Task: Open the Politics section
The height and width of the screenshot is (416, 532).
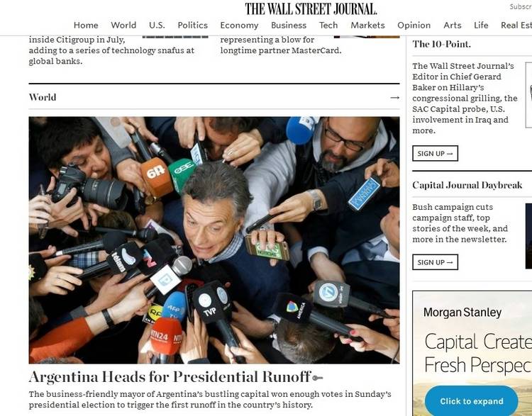Action: (x=192, y=26)
